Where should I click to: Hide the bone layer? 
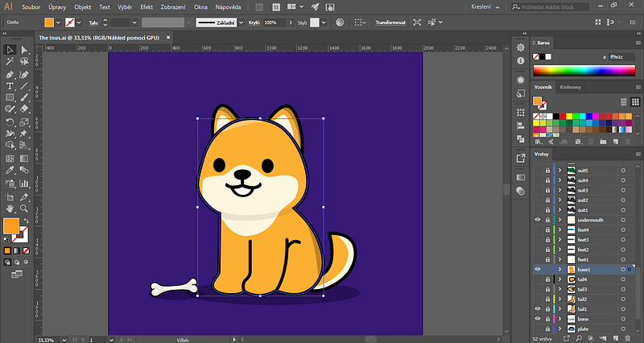(x=537, y=319)
